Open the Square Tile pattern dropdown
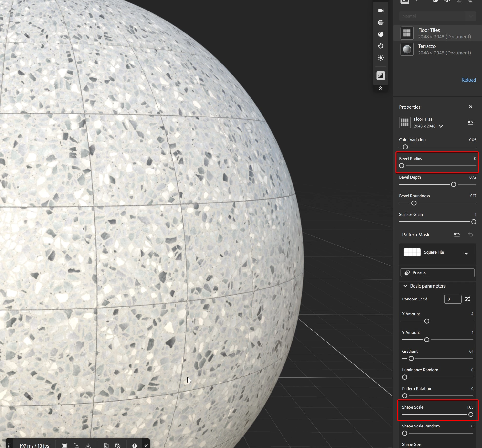Image resolution: width=482 pixels, height=448 pixels. click(x=466, y=253)
